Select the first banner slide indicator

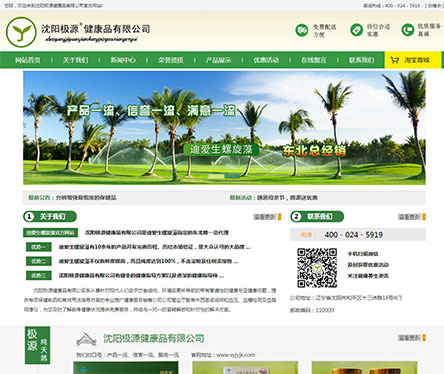(216, 176)
